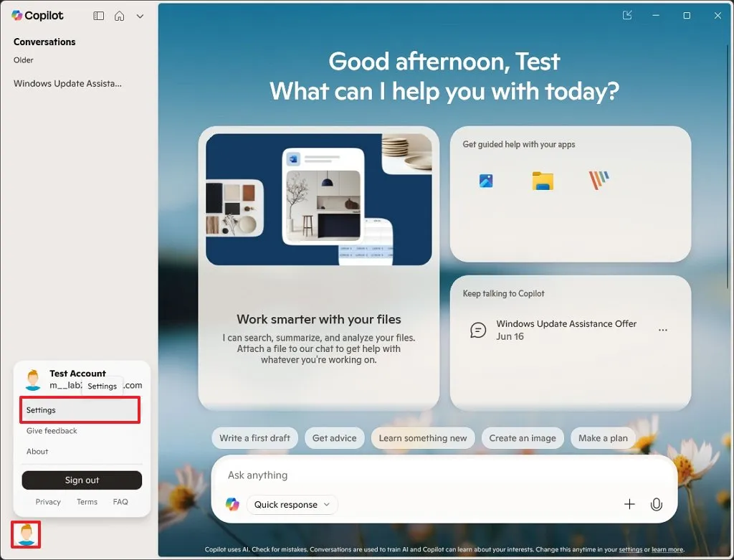Click the Sign out button
The height and width of the screenshot is (560, 734).
(x=82, y=480)
